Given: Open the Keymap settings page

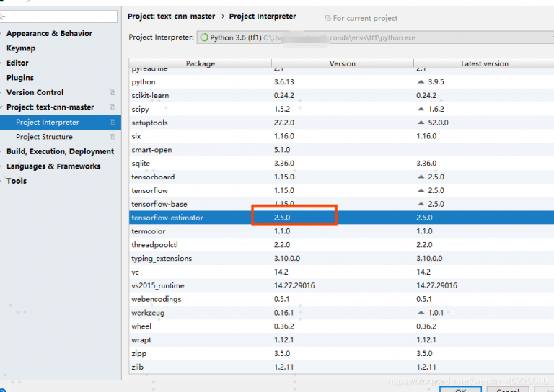Looking at the screenshot, I should click(x=20, y=48).
